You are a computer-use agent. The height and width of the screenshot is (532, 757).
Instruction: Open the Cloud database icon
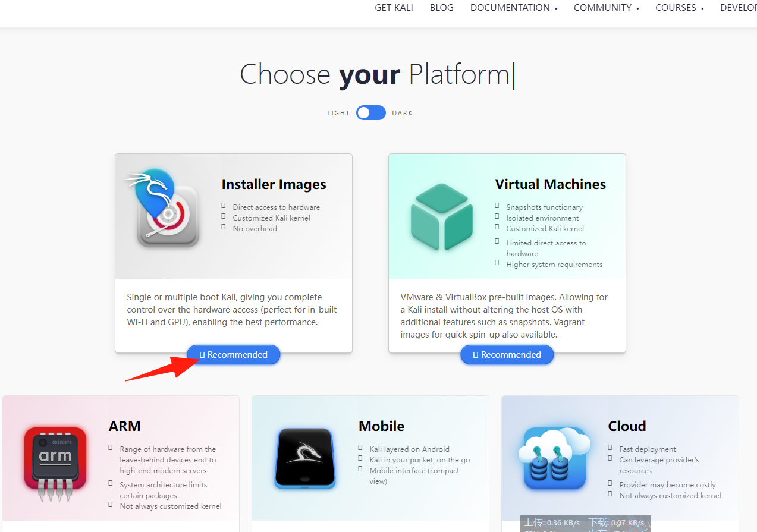[x=555, y=458]
